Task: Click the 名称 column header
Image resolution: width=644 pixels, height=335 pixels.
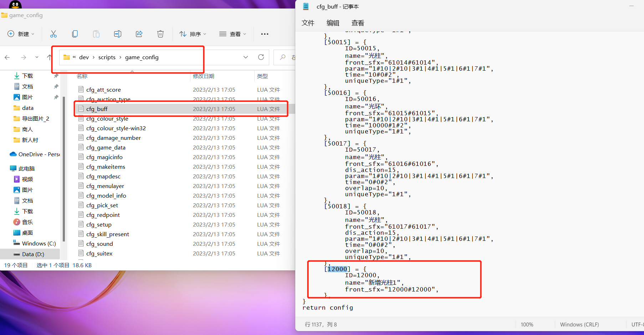Action: 82,76
